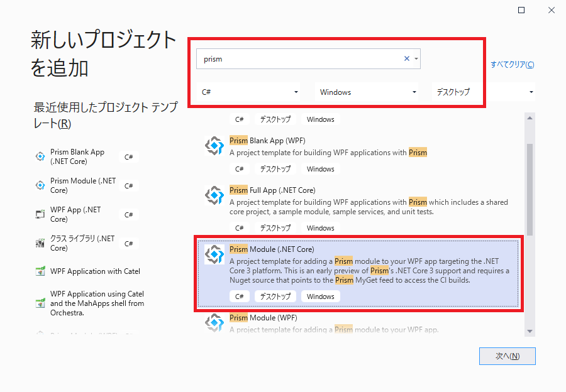Click recent クラス ライブラリ (.NET Core) icon
The image size is (566, 392).
[40, 243]
